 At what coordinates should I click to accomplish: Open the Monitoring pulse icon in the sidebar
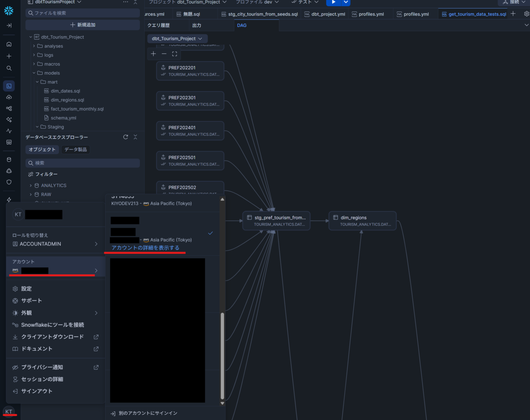coord(9,131)
